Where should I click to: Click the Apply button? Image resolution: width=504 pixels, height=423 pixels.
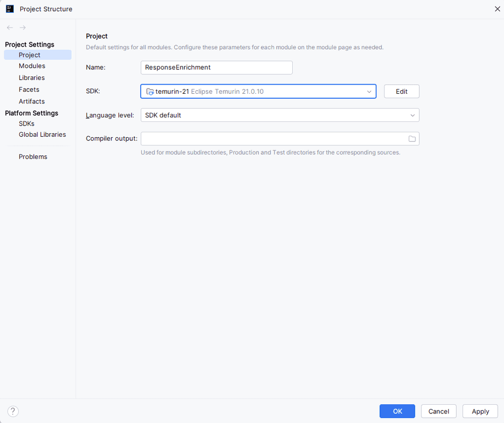pos(480,411)
